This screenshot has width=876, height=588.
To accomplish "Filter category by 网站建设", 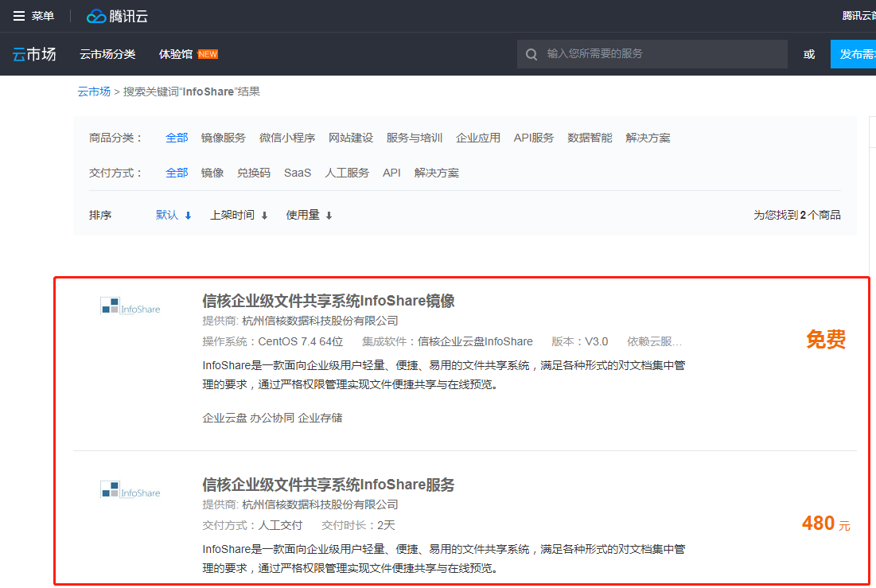I will tap(350, 138).
